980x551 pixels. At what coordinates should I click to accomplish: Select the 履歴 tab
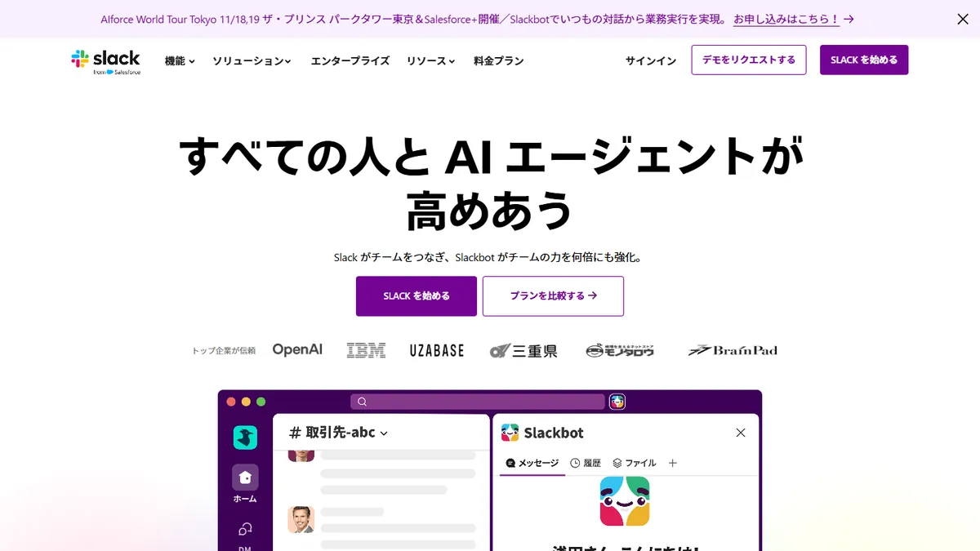coord(586,463)
